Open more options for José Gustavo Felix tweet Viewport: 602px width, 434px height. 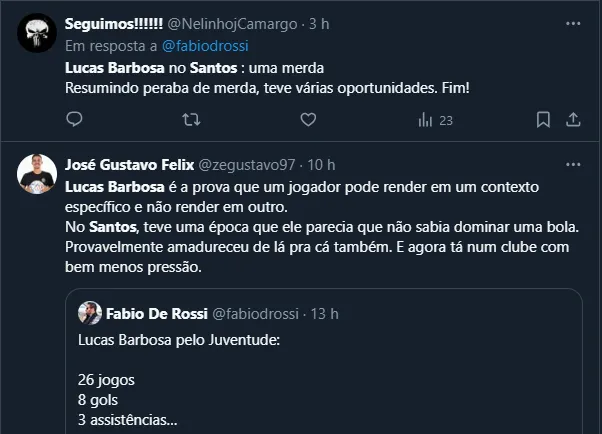(573, 164)
